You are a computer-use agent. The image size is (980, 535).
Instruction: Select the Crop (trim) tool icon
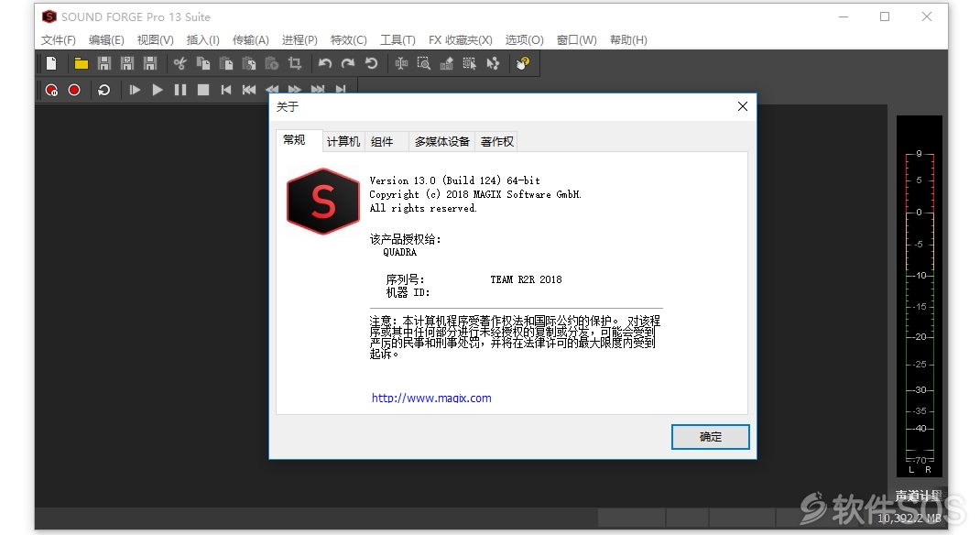[x=294, y=63]
